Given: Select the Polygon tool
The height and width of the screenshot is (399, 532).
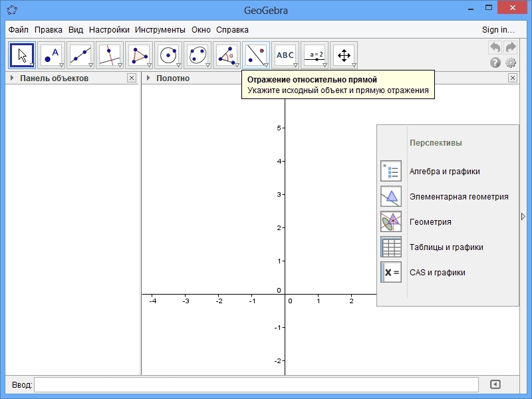Looking at the screenshot, I should click(139, 55).
